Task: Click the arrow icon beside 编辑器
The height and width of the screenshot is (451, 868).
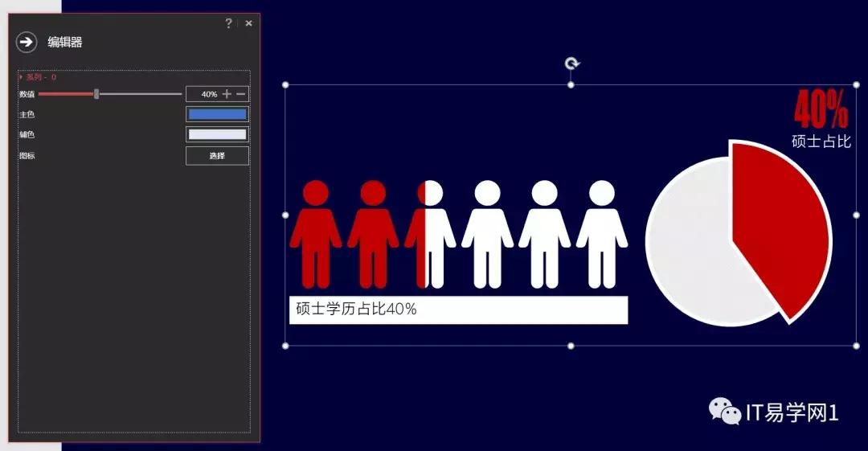Action: [x=27, y=43]
